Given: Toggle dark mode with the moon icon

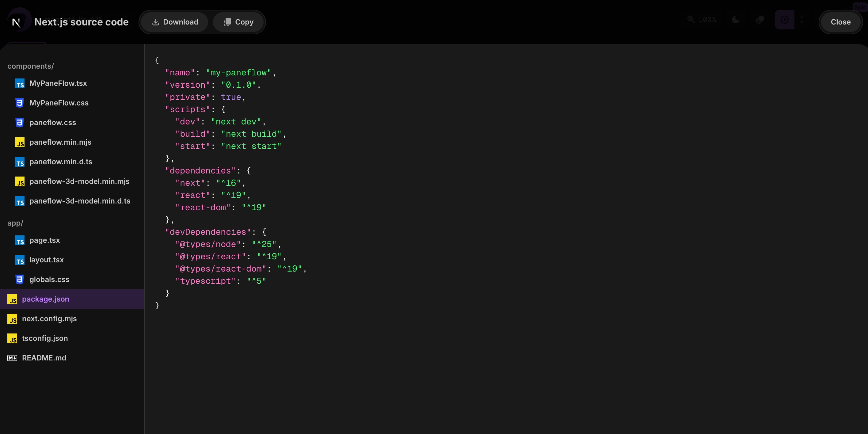Looking at the screenshot, I should [736, 20].
